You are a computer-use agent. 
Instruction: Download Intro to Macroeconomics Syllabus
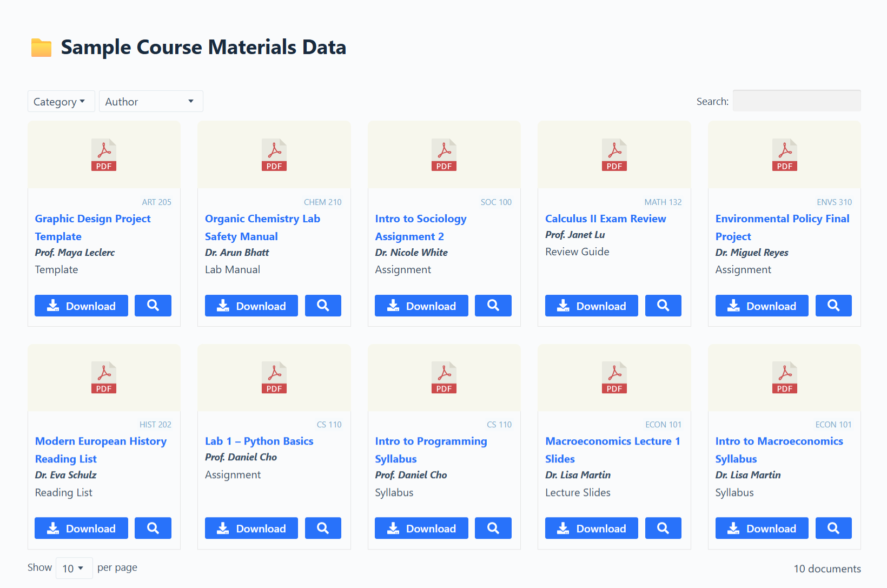[x=762, y=528]
